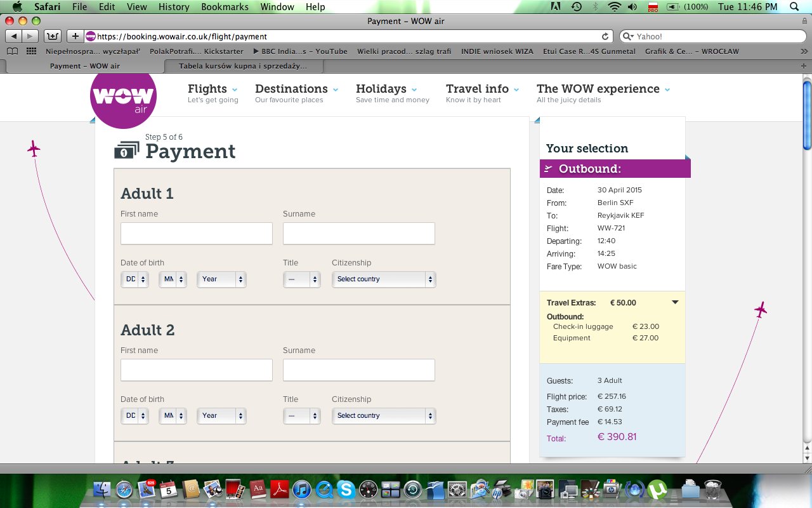Screen dimensions: 812x508
Task: Open Adult 1 birth Year dropdown
Action: (x=221, y=279)
